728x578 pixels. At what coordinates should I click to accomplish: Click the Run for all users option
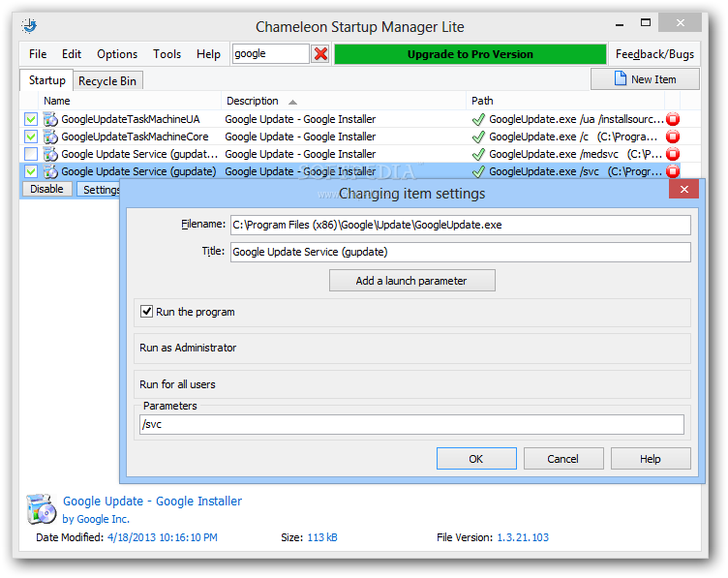click(x=177, y=384)
